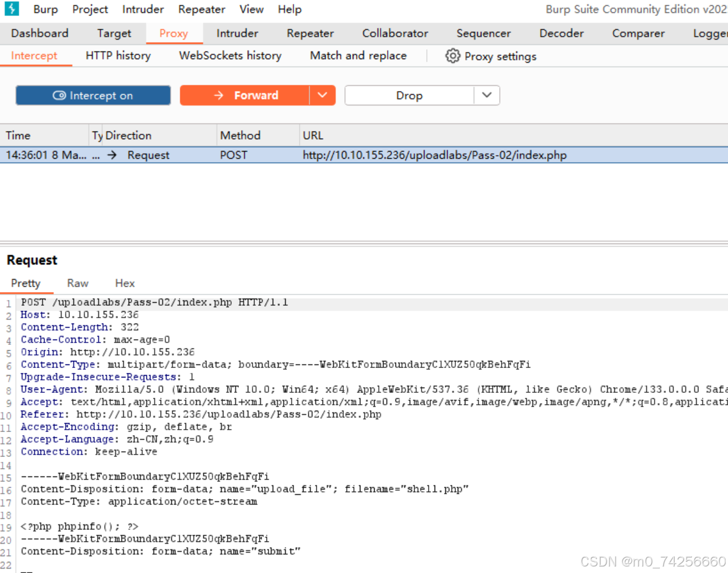Screen dimensions: 728x573
Task: Open the Sequencer tab
Action: [x=484, y=33]
